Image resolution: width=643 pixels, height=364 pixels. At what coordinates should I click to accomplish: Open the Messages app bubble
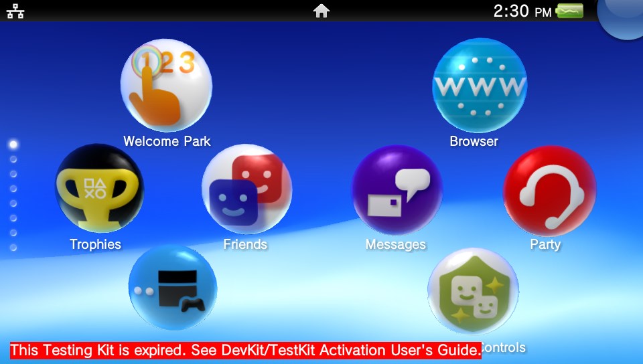(x=397, y=190)
